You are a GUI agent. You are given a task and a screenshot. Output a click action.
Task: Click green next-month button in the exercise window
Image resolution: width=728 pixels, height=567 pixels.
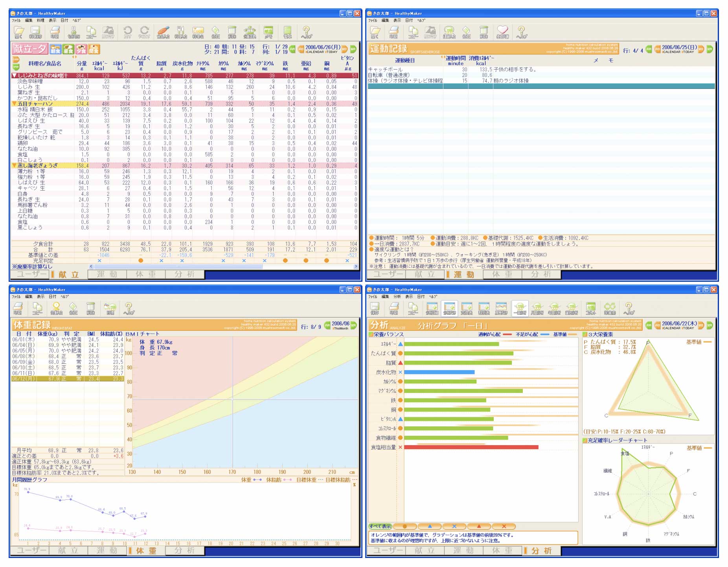pyautogui.click(x=710, y=49)
